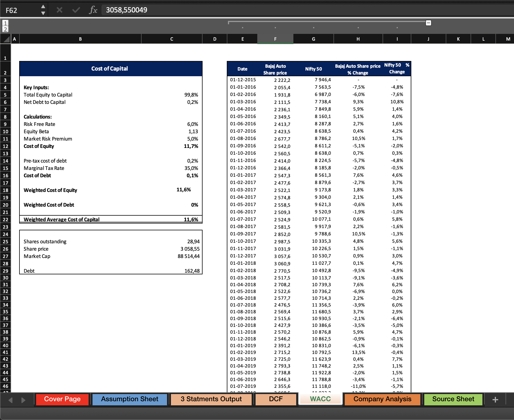Click the WACC sheet tab
The height and width of the screenshot is (420, 514).
coord(320,399)
